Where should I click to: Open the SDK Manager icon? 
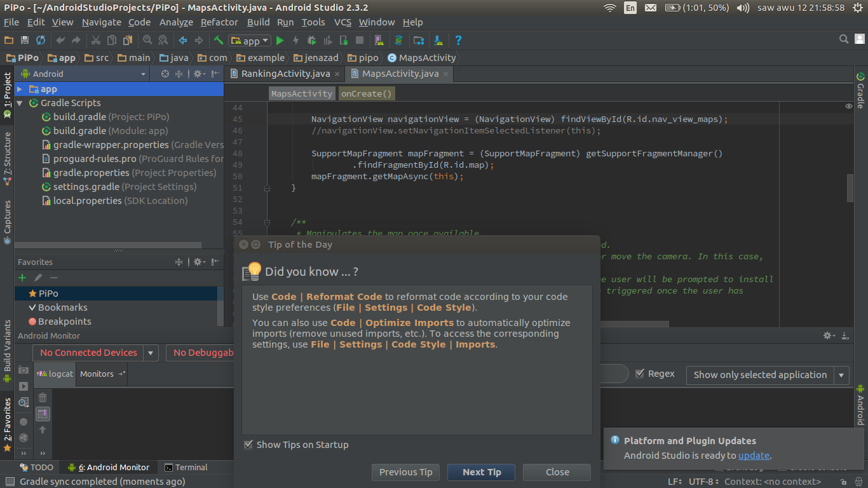[x=438, y=40]
